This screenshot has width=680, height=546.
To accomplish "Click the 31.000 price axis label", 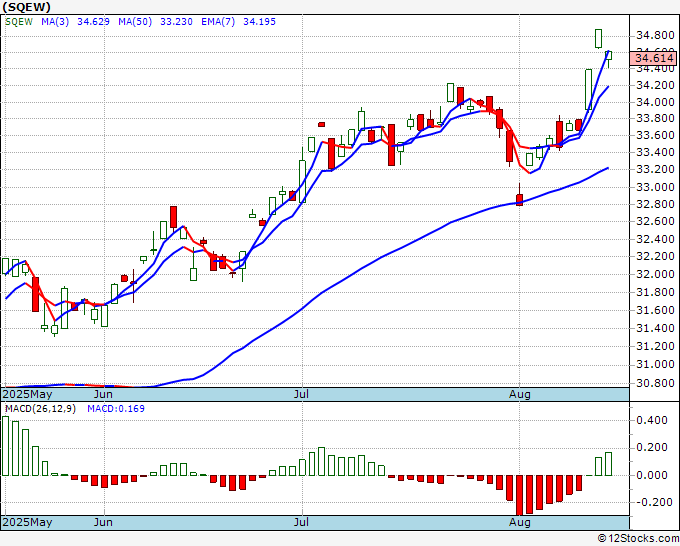I will tap(655, 364).
